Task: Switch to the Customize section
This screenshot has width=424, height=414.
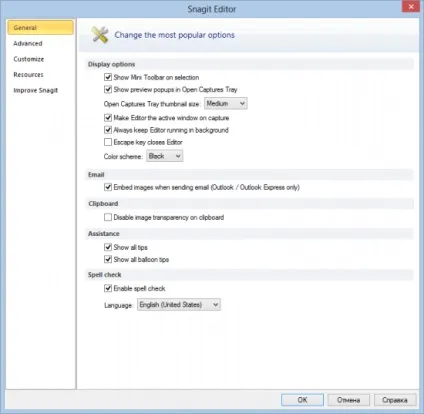Action: (x=29, y=59)
